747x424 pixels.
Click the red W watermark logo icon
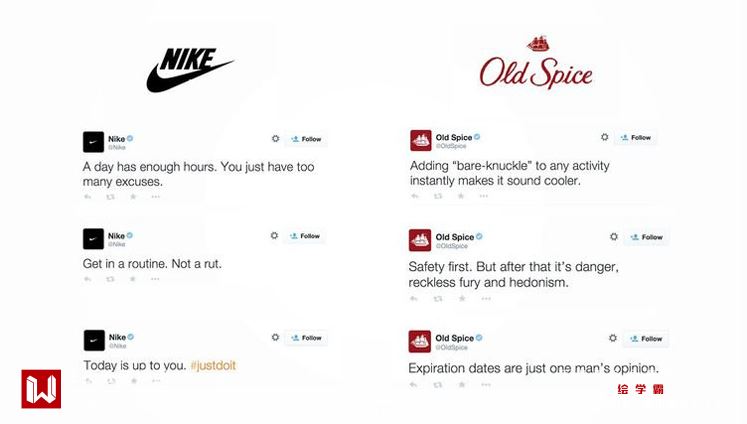(41, 389)
